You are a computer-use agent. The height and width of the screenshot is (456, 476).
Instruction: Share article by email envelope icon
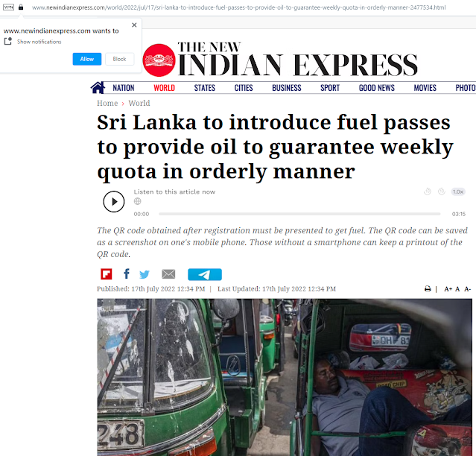tap(168, 274)
